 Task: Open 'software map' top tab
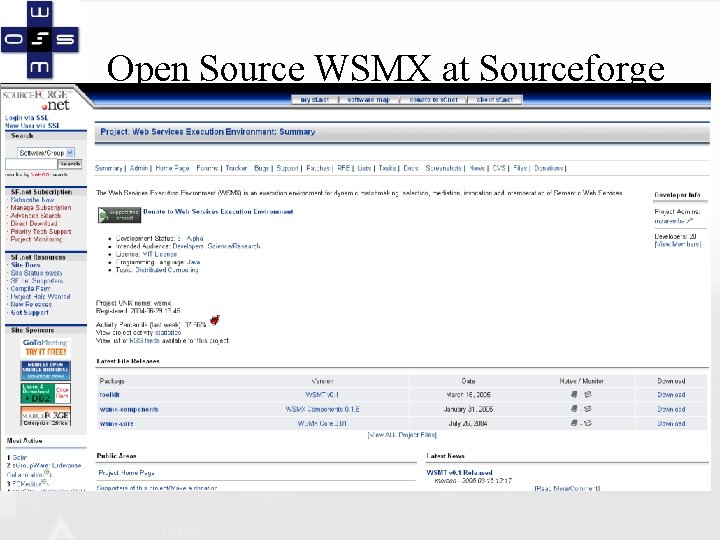point(368,100)
